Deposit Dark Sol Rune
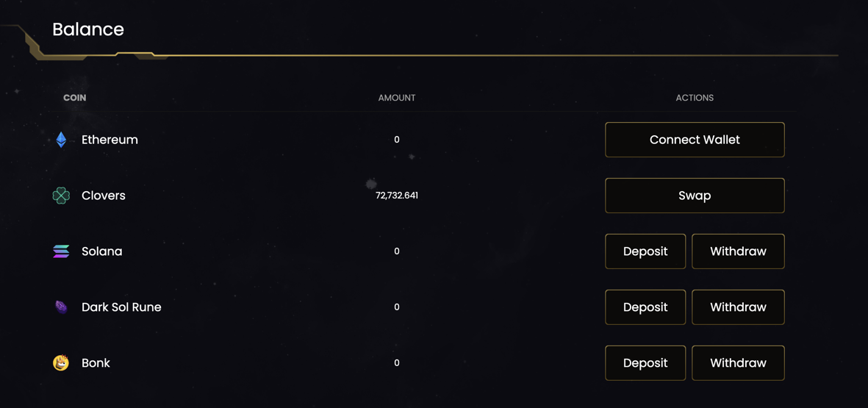Image resolution: width=868 pixels, height=408 pixels. [645, 307]
